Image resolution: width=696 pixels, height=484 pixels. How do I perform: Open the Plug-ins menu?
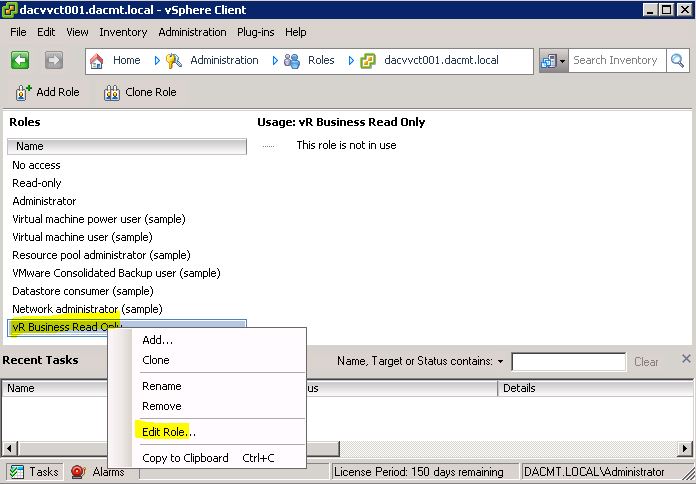pyautogui.click(x=256, y=32)
